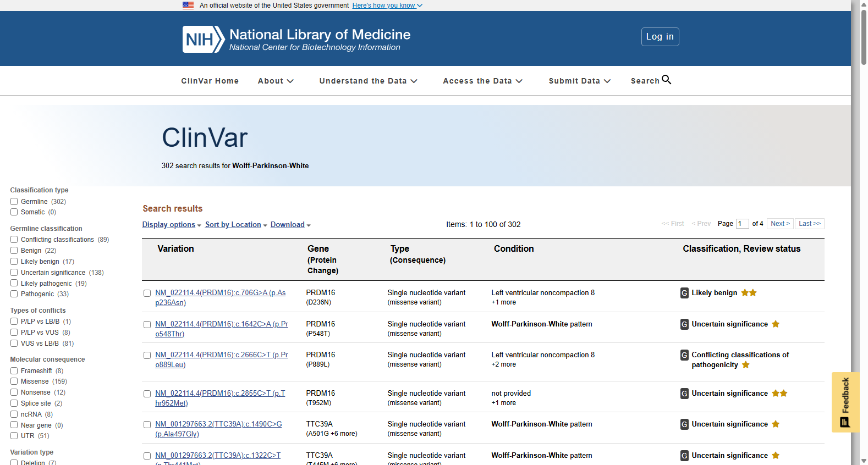Click the star after Conflicting classifications of pathogenicity
Viewport: 868px width, 465px height.
(x=746, y=365)
